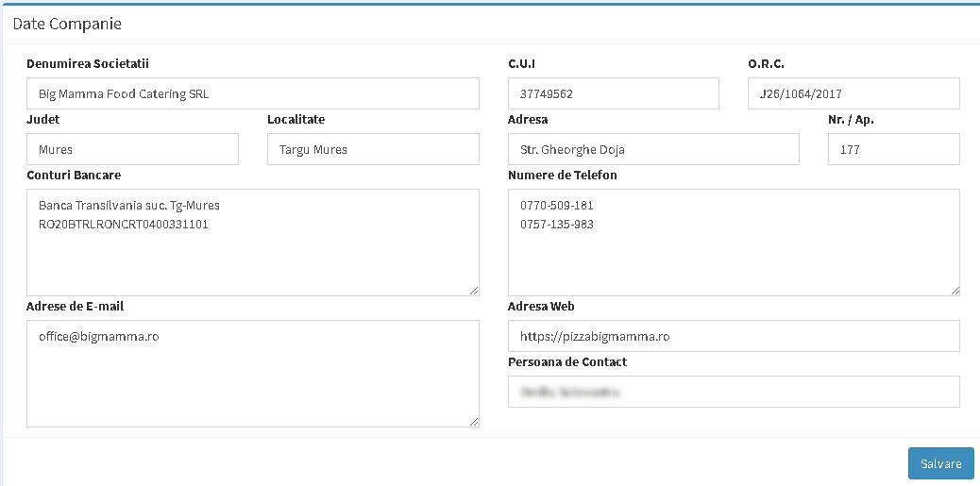980x486 pixels.
Task: Focus the Adresa field Str. Gheorghe Doja
Action: click(653, 149)
